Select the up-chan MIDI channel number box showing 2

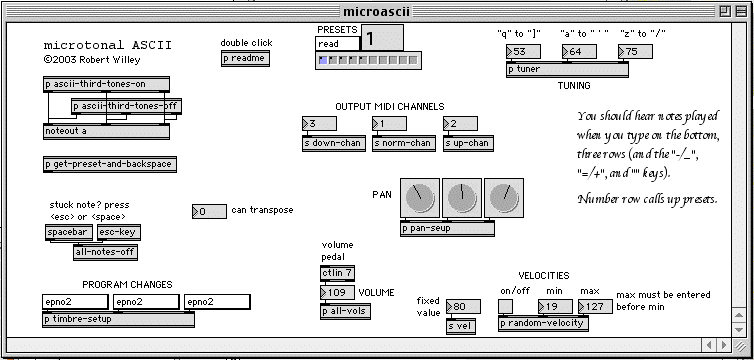[x=460, y=124]
